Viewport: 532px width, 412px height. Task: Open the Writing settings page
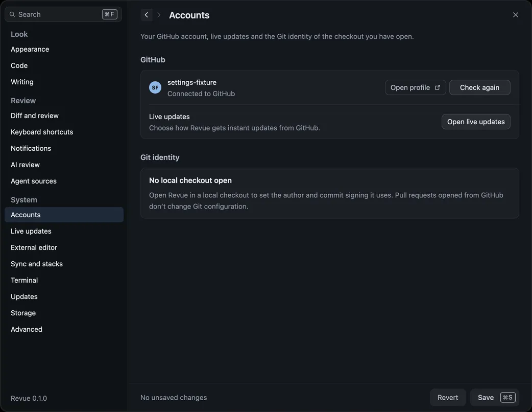coord(64,82)
